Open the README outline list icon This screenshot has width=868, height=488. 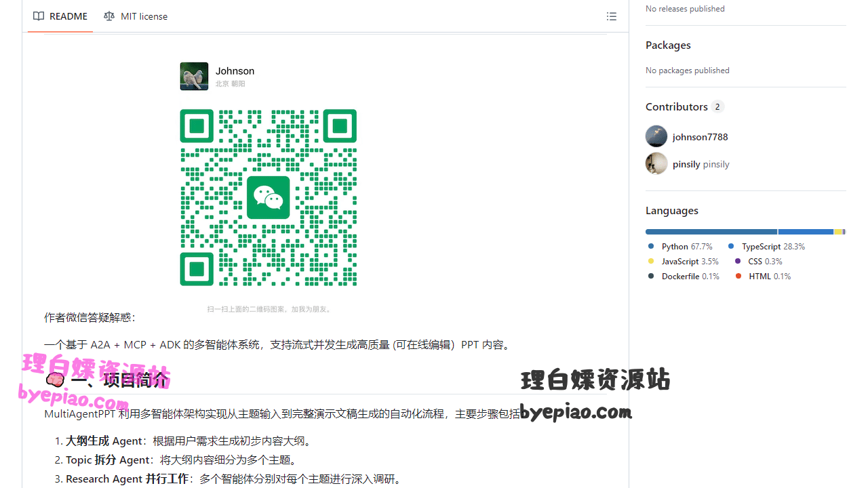coord(612,16)
